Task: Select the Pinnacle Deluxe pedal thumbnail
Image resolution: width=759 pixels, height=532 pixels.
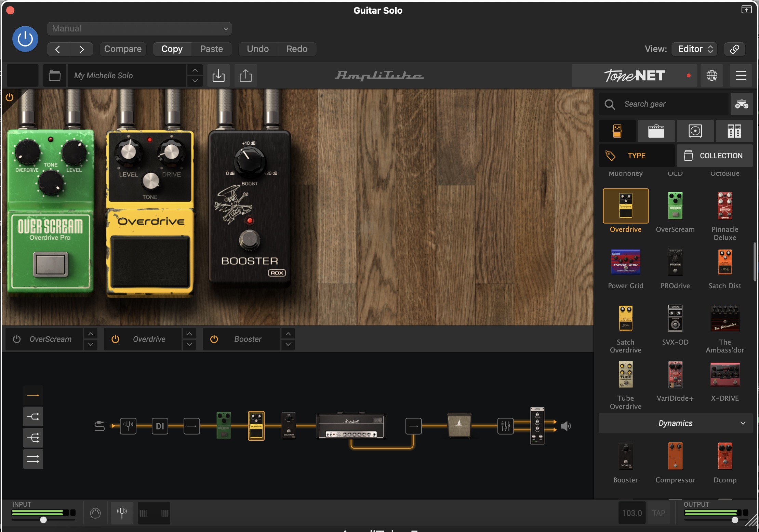Action: (725, 206)
